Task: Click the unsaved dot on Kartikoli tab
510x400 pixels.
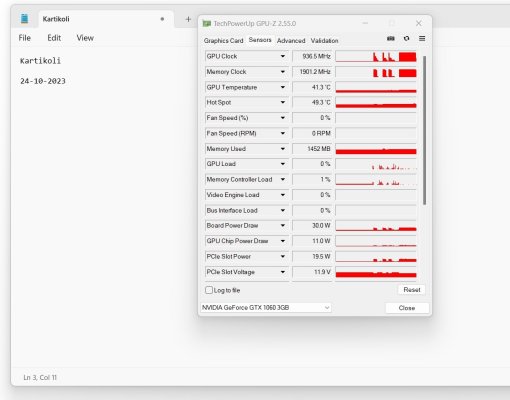Action: pyautogui.click(x=162, y=19)
